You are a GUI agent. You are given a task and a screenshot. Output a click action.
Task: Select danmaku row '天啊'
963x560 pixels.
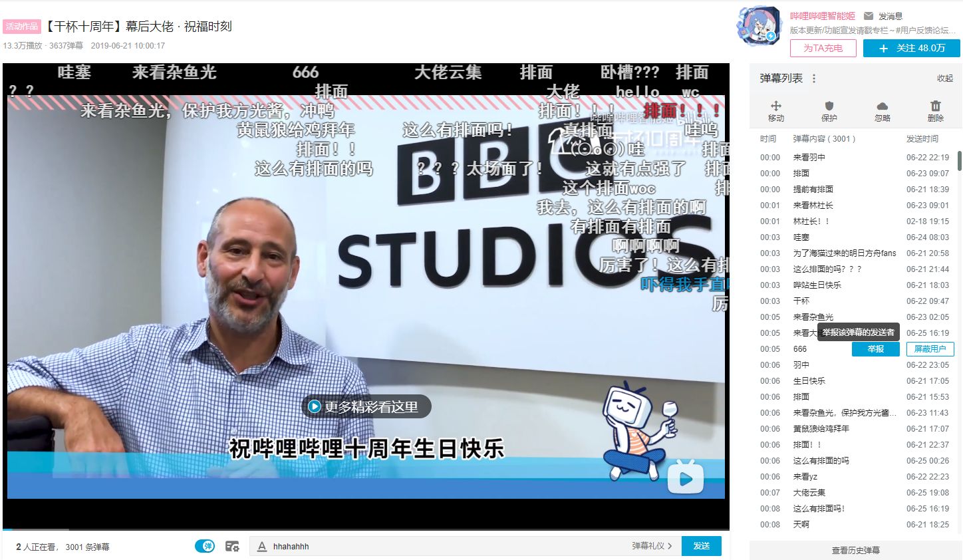pyautogui.click(x=856, y=525)
